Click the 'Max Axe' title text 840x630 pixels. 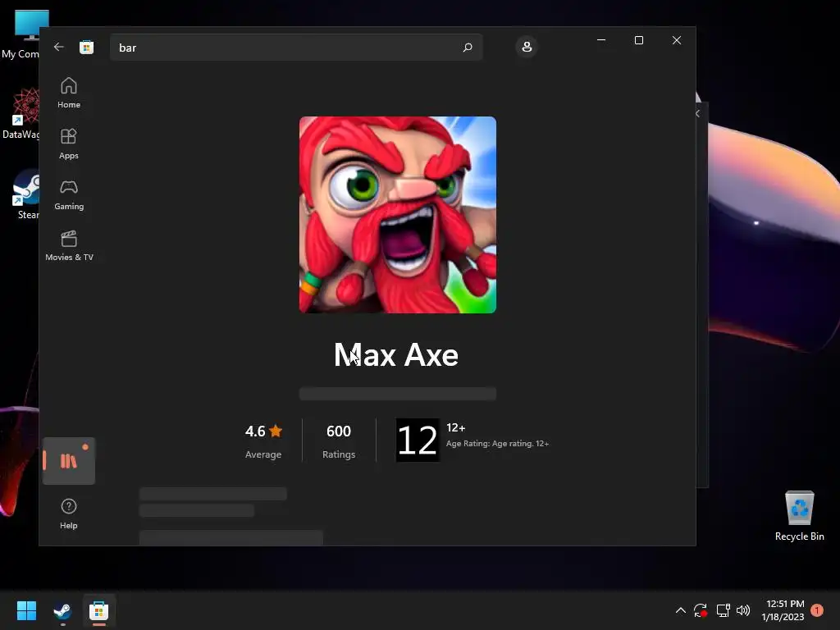(396, 354)
